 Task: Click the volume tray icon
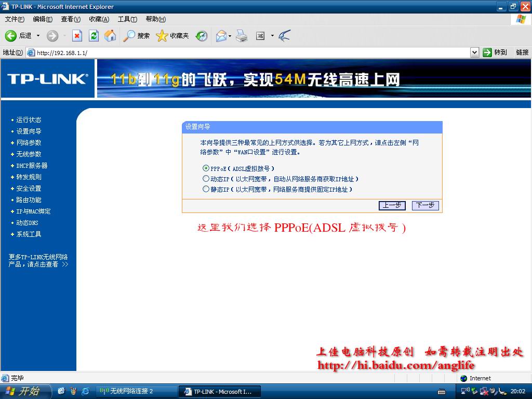pos(494,391)
